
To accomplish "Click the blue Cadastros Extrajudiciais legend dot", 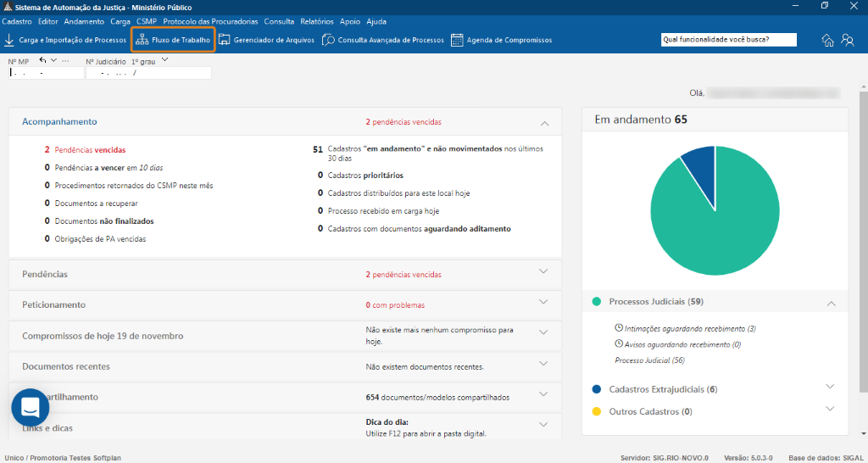I will click(x=596, y=389).
